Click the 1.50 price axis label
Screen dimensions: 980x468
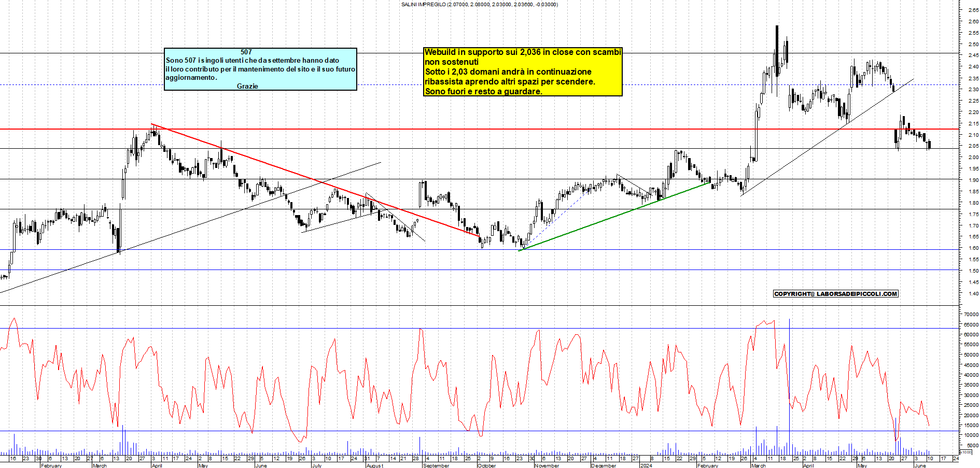[x=973, y=271]
